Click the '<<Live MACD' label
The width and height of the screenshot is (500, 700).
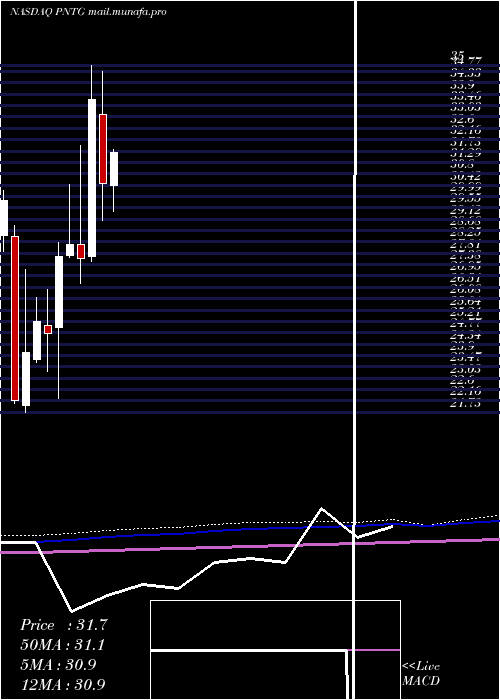coord(421,674)
